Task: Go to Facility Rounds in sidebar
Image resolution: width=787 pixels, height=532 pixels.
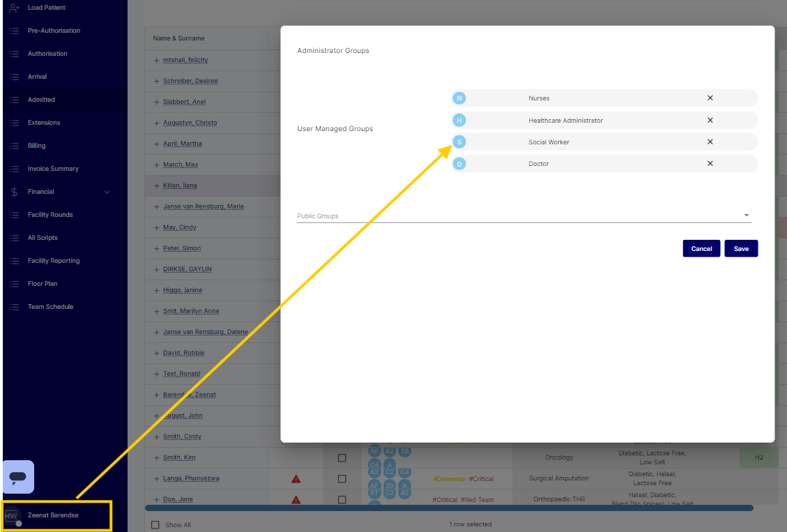Action: 50,215
